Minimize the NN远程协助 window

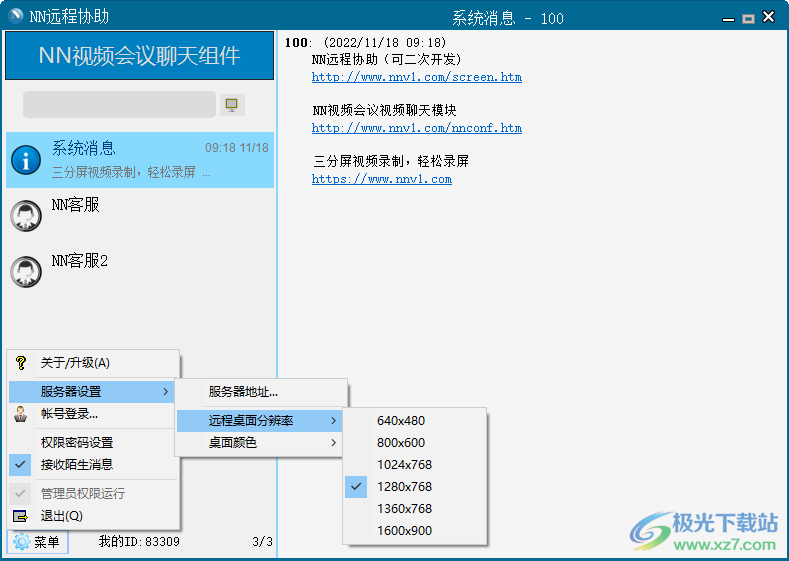(728, 19)
